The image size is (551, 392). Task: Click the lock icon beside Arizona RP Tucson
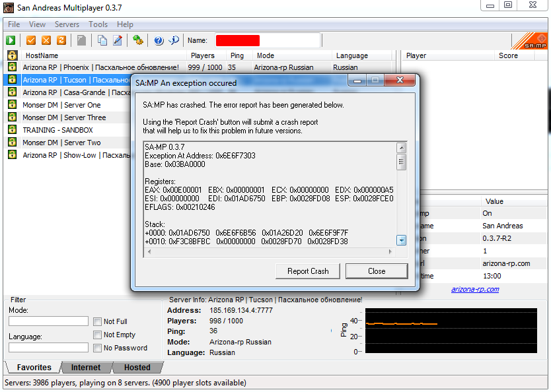tap(13, 79)
